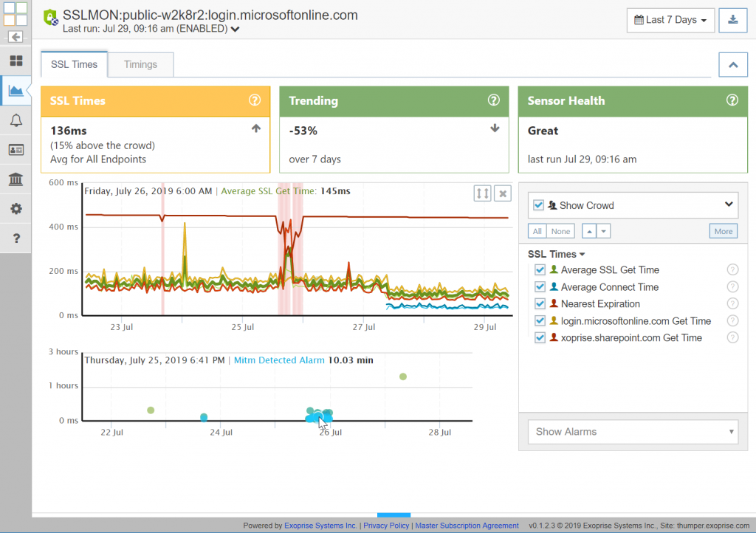756x533 pixels.
Task: Open the dashboard grid view
Action: click(x=16, y=61)
